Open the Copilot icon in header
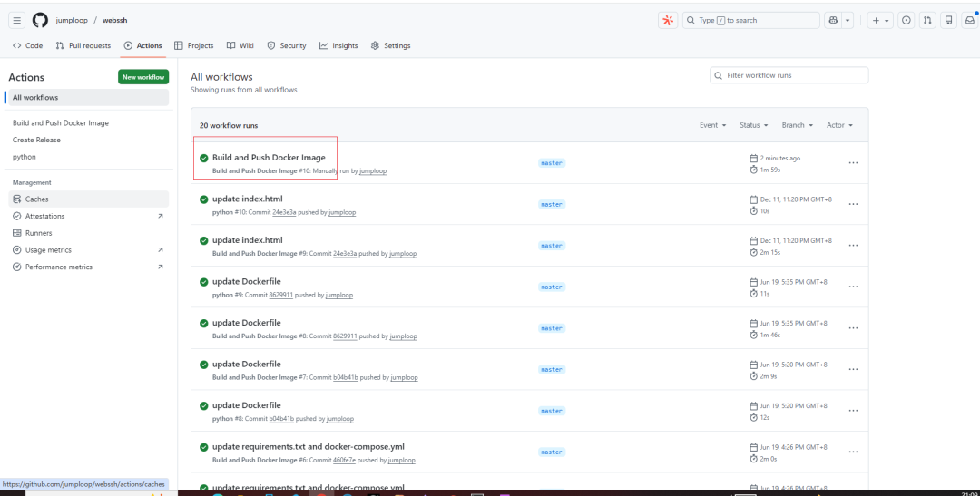Screen dimensions: 980x496 click(834, 20)
